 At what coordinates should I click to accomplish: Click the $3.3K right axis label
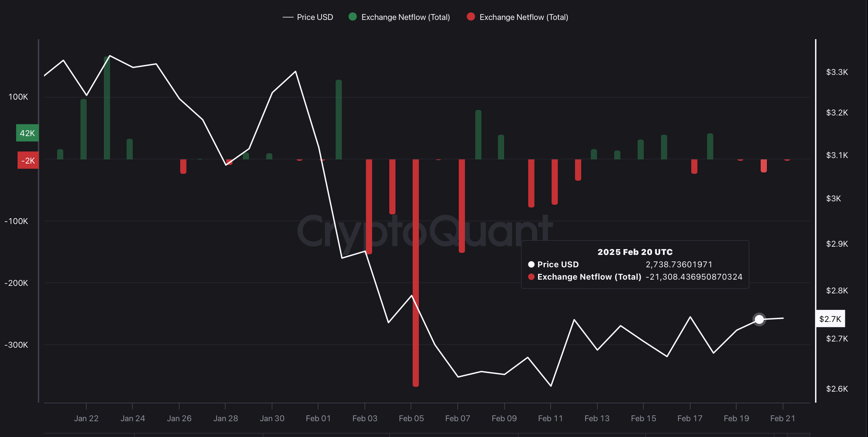[x=837, y=72]
